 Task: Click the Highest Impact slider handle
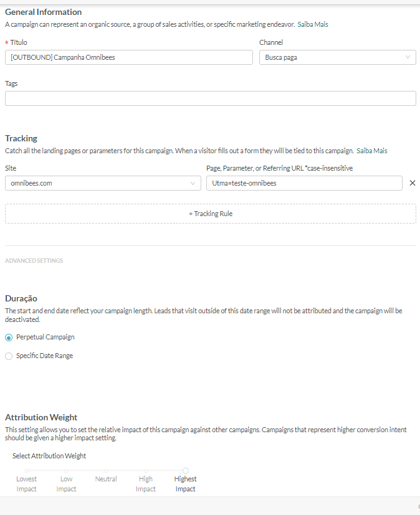click(x=185, y=471)
